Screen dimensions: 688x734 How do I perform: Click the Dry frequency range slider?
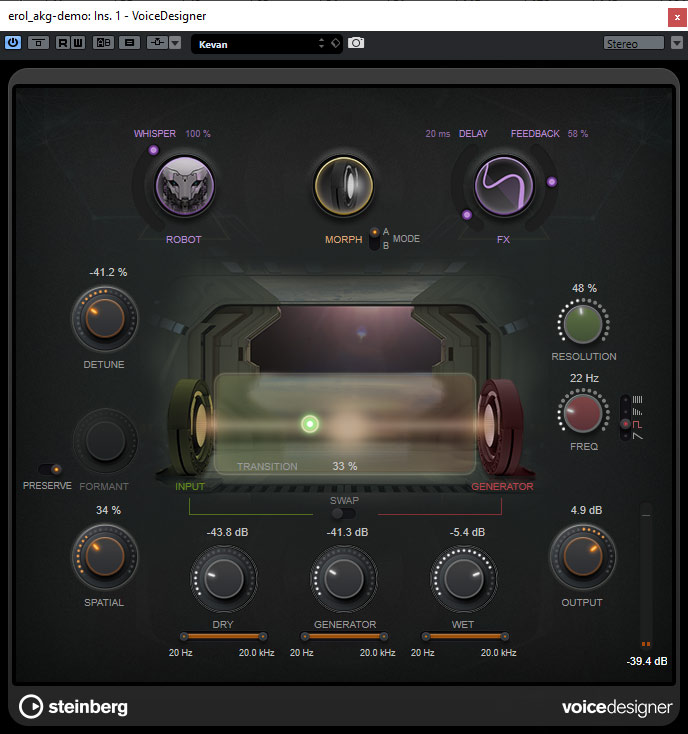(223, 635)
